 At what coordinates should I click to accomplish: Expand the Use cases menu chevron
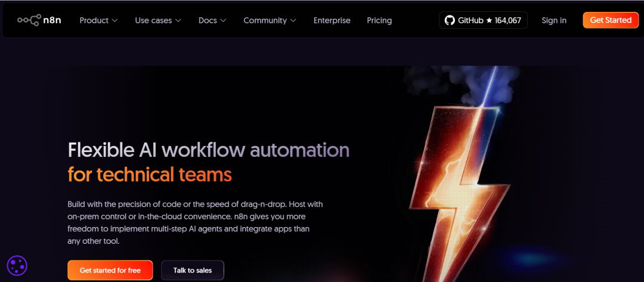[178, 20]
